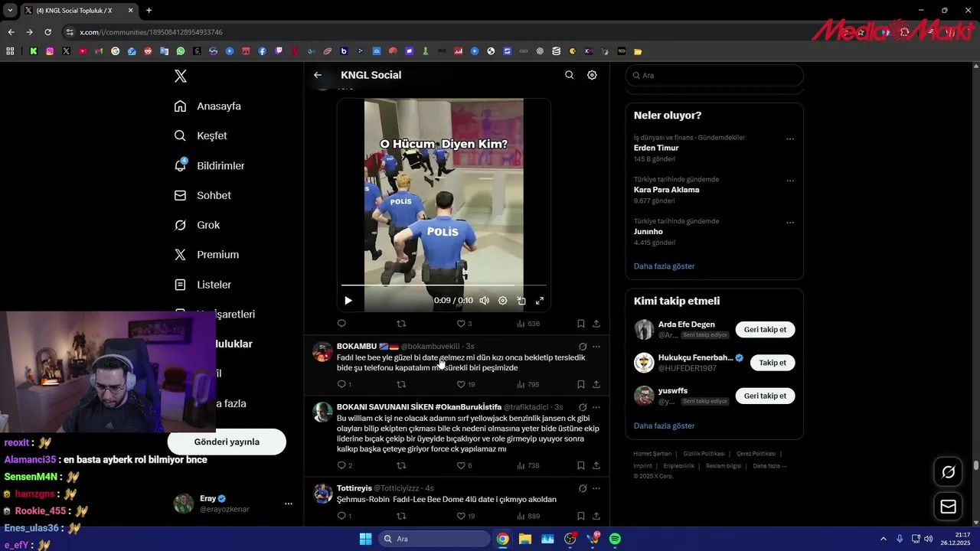Go back with the KNGL Social arrow
Screen dimensions: 980x551
tap(318, 75)
